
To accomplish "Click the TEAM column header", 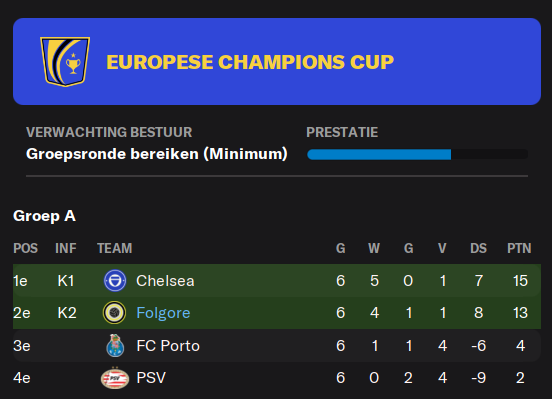I will click(x=115, y=248).
